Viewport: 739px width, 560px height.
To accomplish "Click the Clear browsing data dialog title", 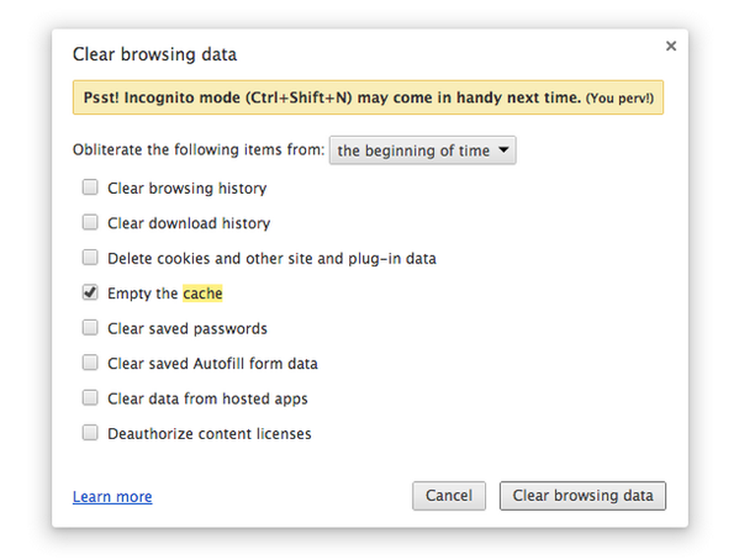I will pos(154,55).
